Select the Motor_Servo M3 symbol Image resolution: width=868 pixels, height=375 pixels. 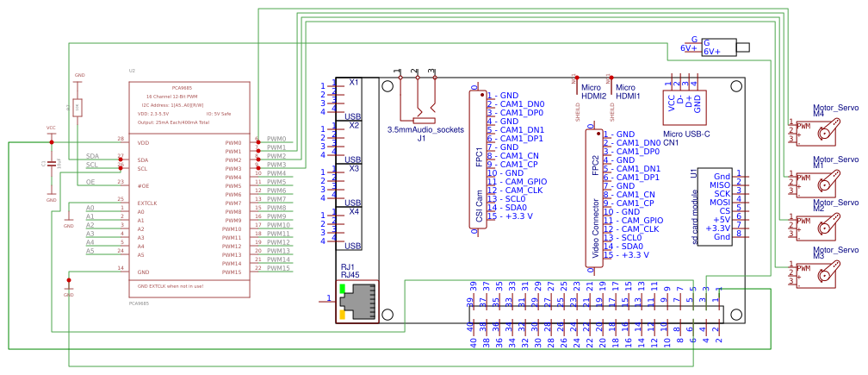(x=813, y=275)
